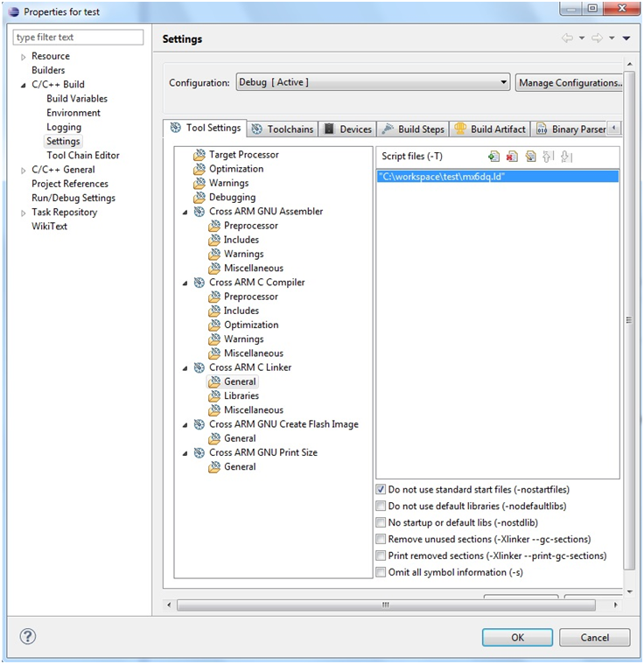Click the Eclipse icon in title bar
Viewport: 644px width, 664px height.
click(13, 12)
